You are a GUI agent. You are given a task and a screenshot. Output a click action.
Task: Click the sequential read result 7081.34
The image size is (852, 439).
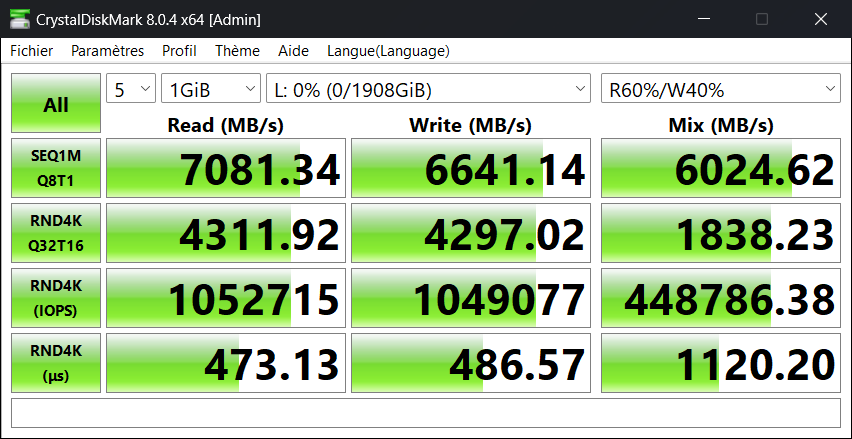[226, 169]
